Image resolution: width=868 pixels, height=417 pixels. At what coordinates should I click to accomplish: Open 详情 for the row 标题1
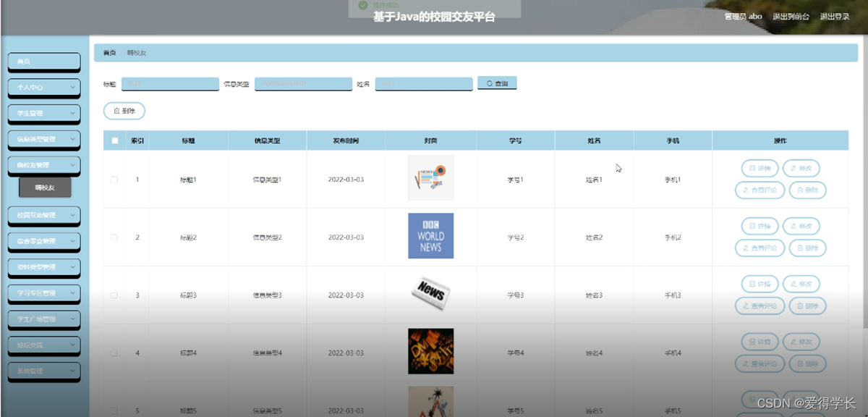tap(760, 168)
